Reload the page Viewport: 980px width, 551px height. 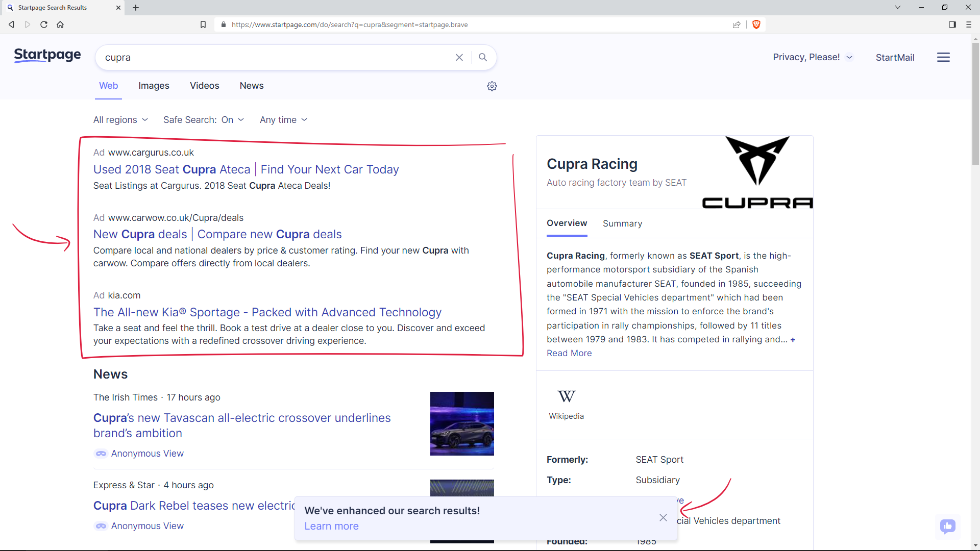[44, 24]
